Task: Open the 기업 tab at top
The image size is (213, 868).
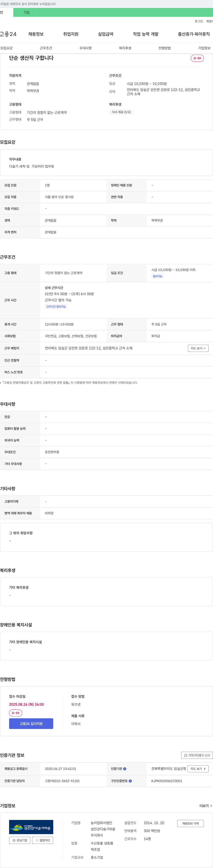Action: tap(26, 12)
